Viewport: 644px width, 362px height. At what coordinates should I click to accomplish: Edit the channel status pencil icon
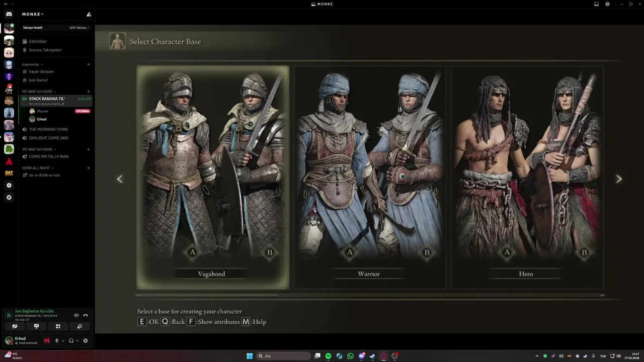pos(63,104)
